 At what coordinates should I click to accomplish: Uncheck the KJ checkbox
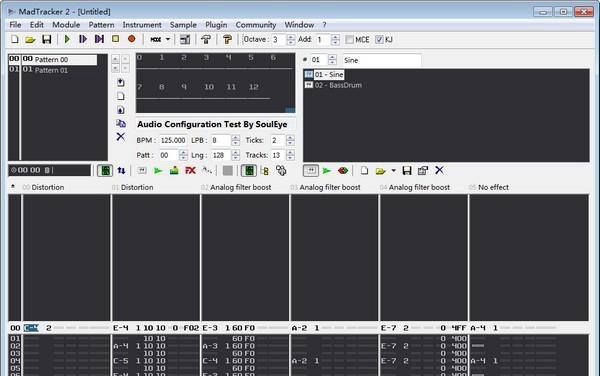coord(379,39)
